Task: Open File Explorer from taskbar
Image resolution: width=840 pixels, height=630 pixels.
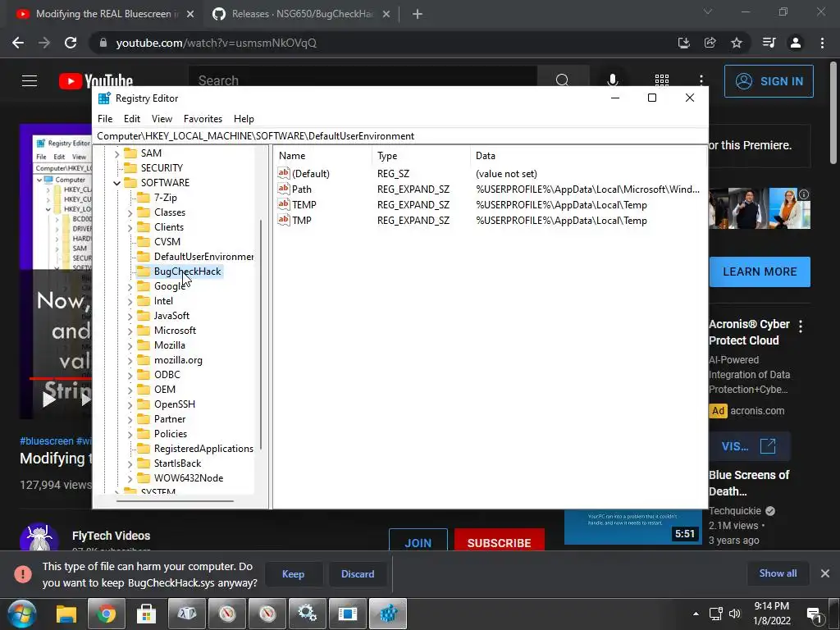Action: [x=67, y=614]
